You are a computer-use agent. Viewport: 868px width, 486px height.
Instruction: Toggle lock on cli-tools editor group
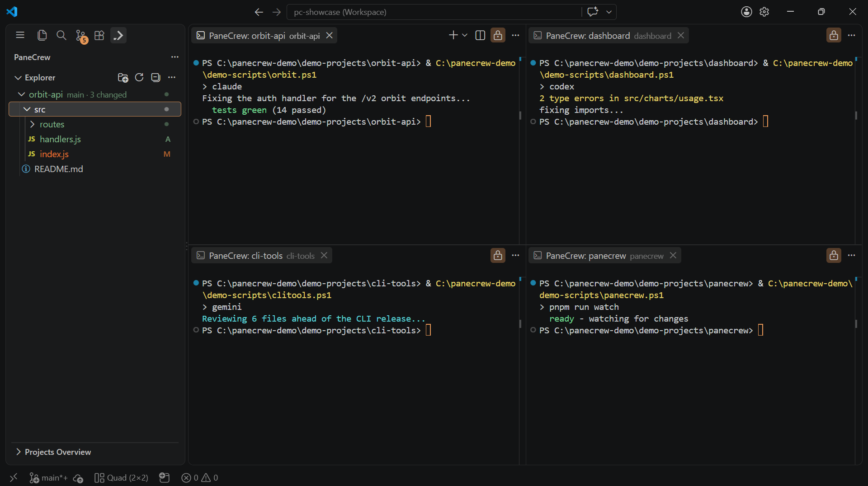point(498,256)
